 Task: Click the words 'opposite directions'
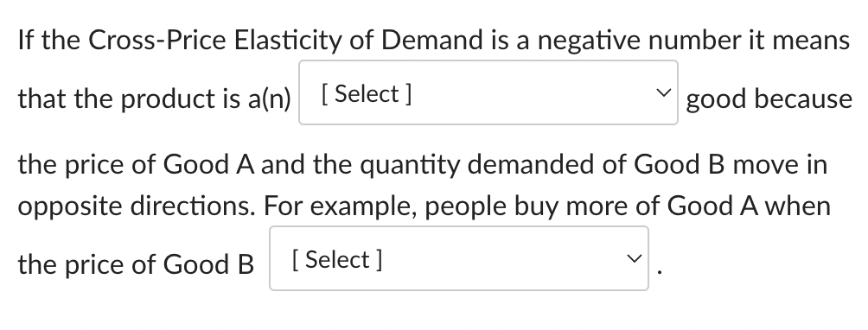137,206
